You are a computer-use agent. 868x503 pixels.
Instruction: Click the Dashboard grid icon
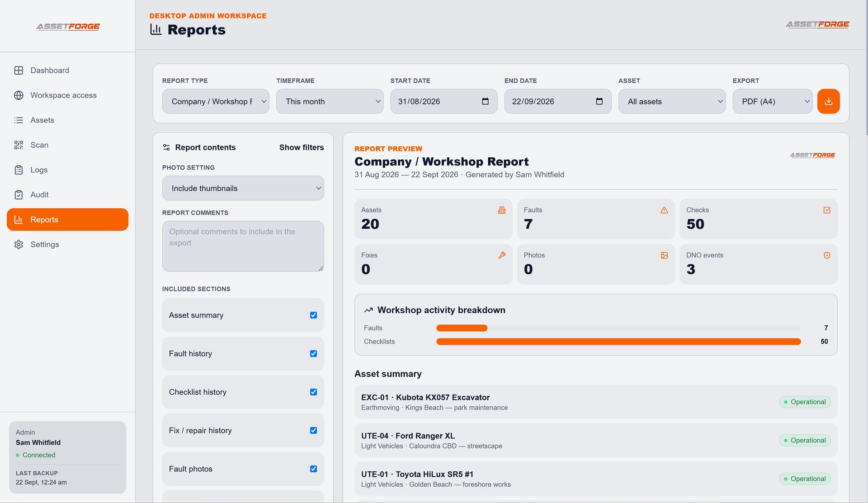click(19, 71)
